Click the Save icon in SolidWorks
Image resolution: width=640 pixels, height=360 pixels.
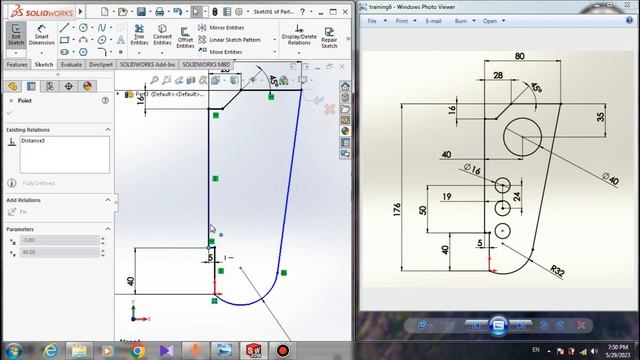pyautogui.click(x=141, y=12)
